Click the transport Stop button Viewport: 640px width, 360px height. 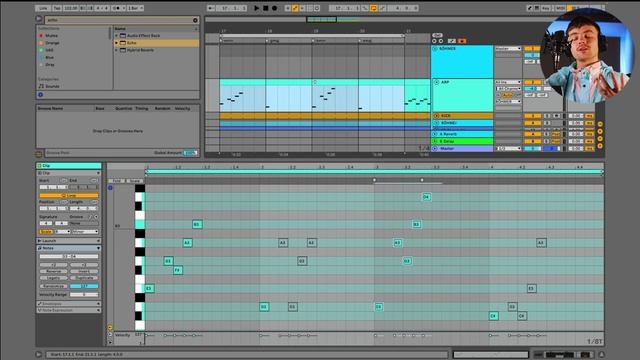[266, 8]
